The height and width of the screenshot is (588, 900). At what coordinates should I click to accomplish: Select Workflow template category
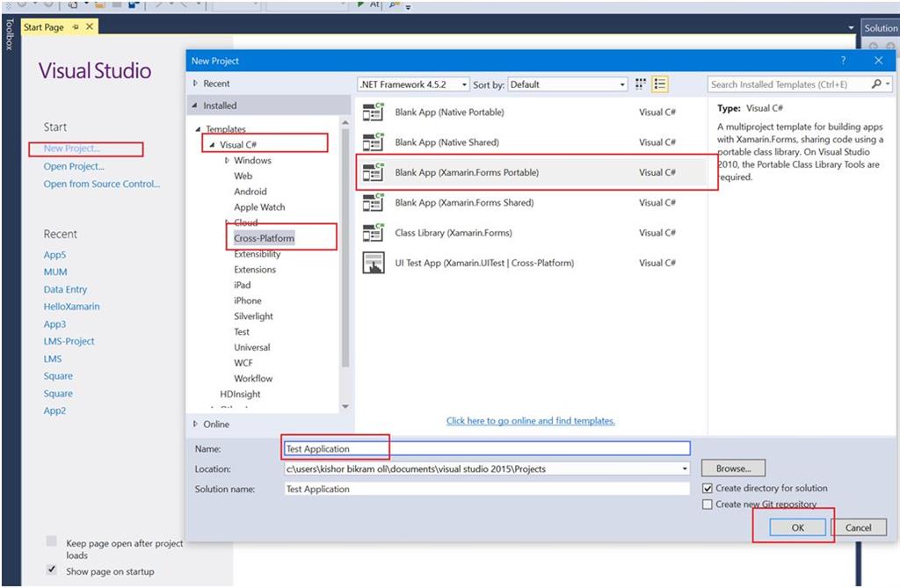253,379
